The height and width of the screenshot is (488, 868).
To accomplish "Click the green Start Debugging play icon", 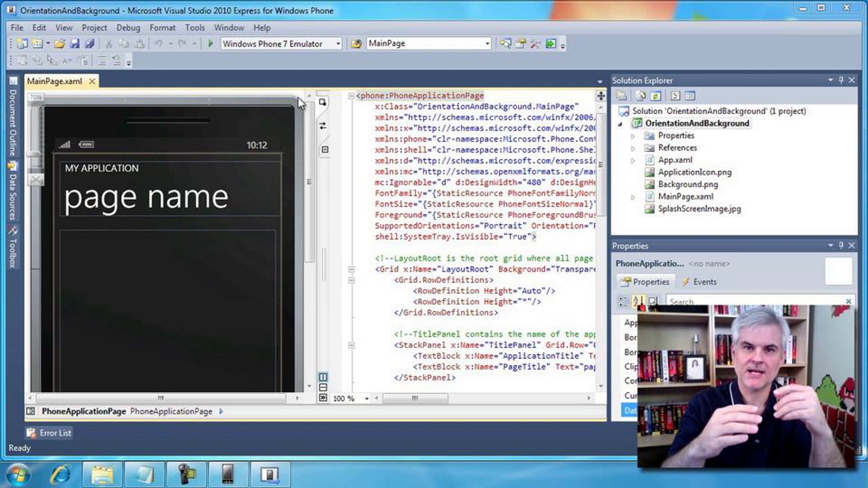I will point(210,44).
